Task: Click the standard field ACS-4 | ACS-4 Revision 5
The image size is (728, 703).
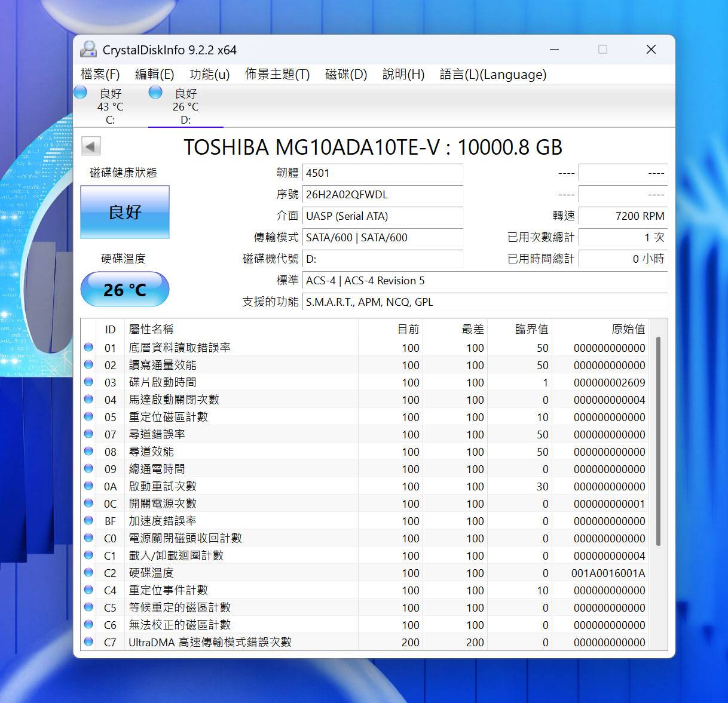Action: pos(485,281)
